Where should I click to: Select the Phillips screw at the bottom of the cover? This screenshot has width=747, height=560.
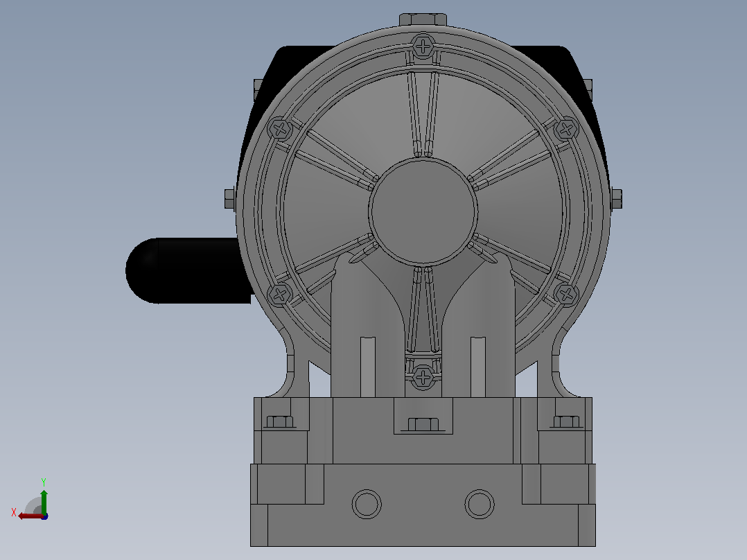(x=423, y=378)
